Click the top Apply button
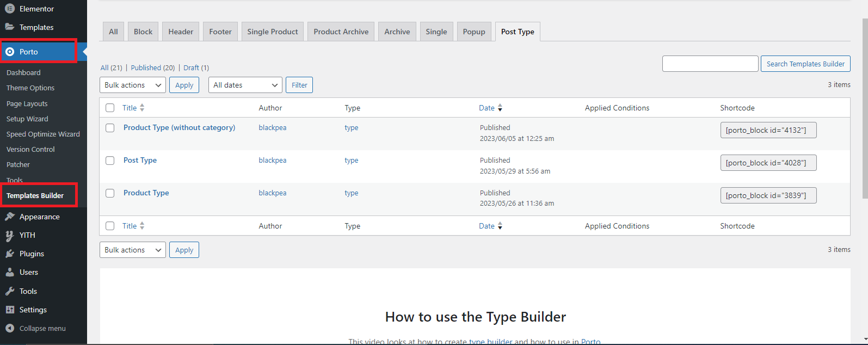The height and width of the screenshot is (345, 868). coord(184,85)
